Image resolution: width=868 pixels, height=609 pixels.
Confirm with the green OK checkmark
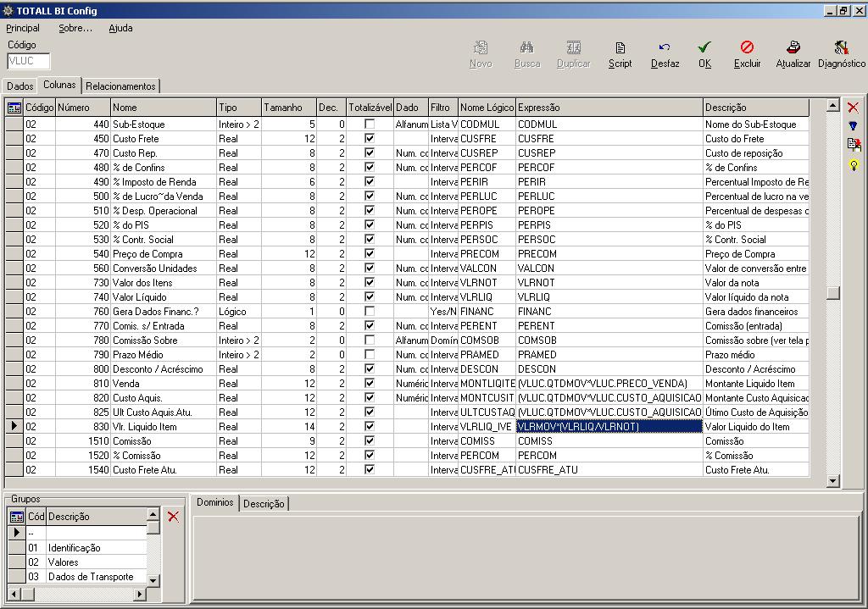click(704, 47)
